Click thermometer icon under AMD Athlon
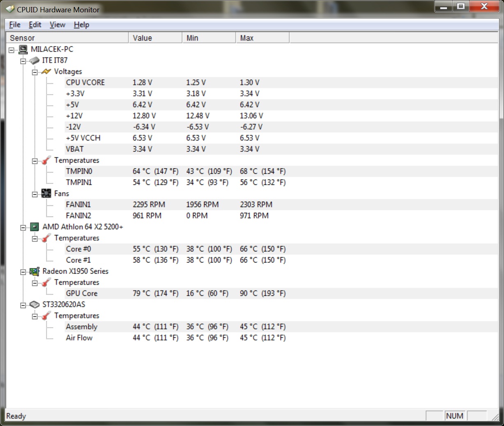 46,238
